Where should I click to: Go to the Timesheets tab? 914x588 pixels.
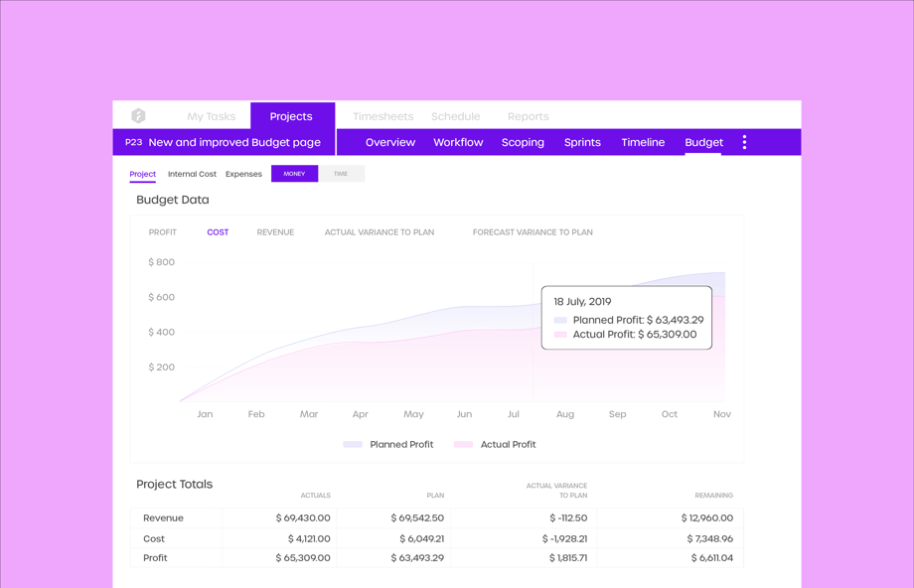coord(382,116)
